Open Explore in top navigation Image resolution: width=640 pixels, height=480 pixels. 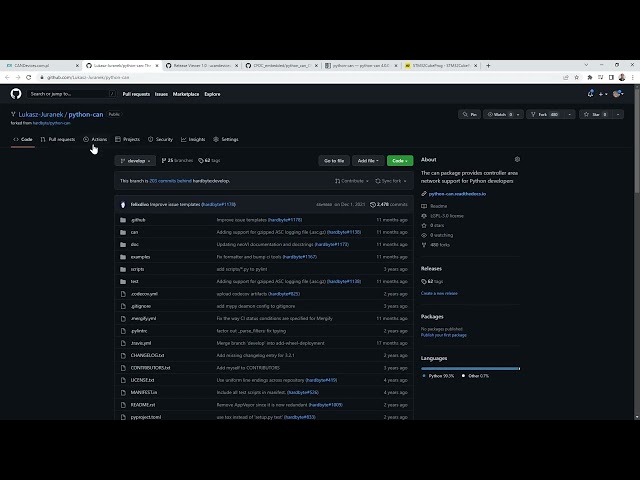point(212,94)
